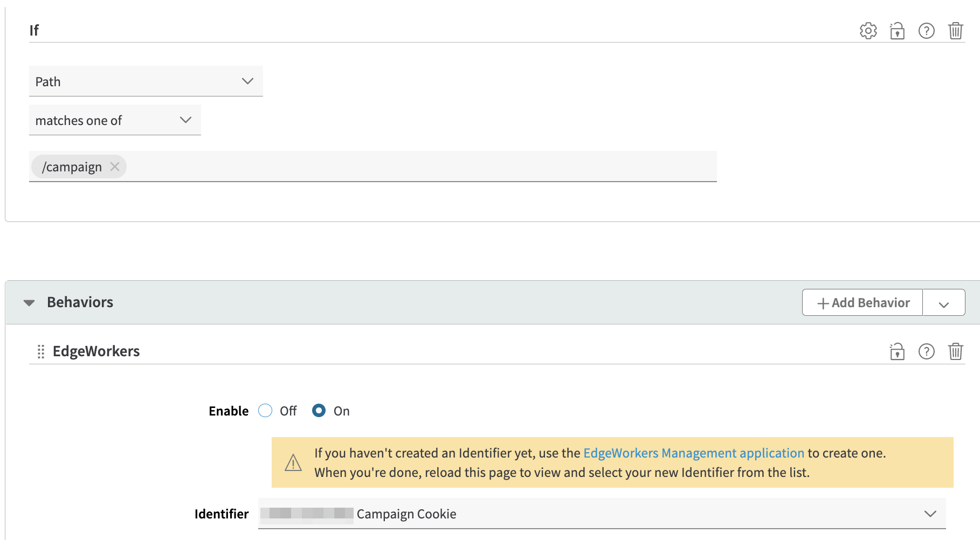Grab the EdgeWorkers drag handle
The image size is (980, 540).
point(41,351)
